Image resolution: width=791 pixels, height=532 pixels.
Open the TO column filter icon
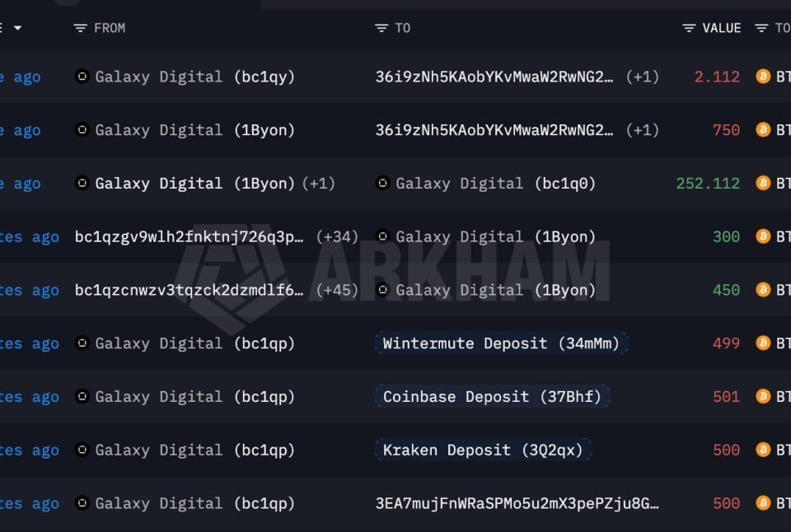tap(381, 28)
